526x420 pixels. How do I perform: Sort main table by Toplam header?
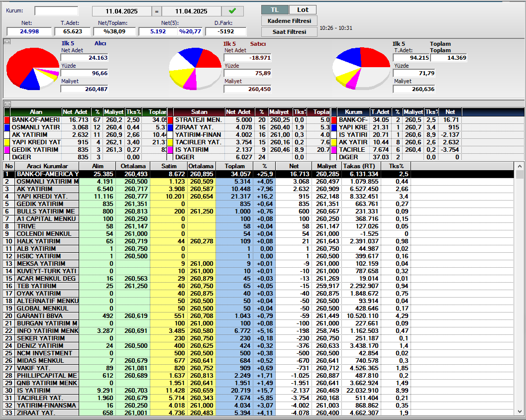tap(234, 166)
